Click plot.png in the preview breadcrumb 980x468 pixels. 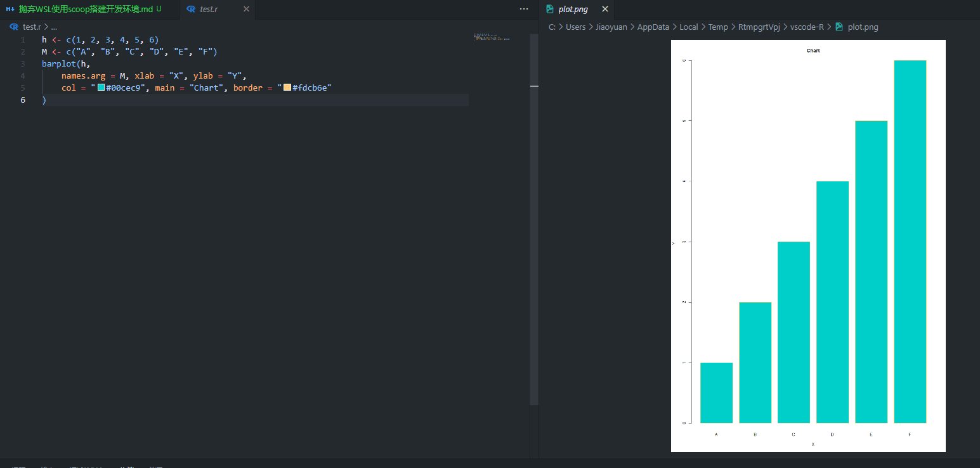tap(863, 27)
